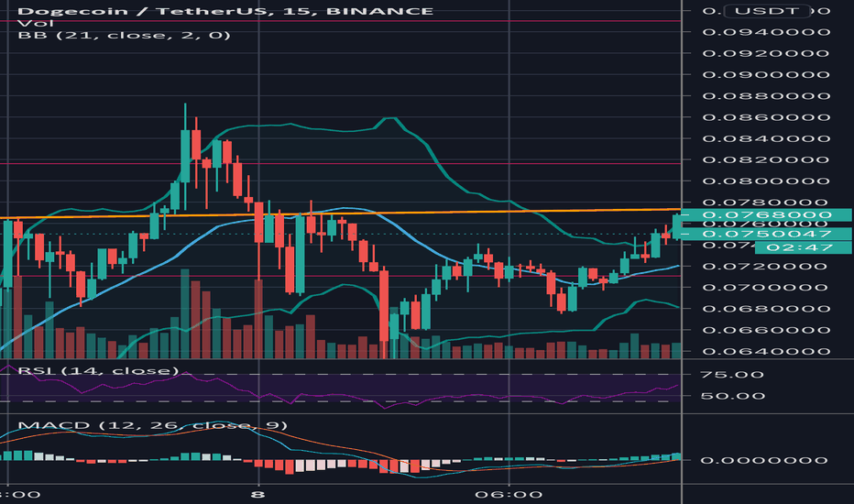Click the 0.0720000 price axis value
This screenshot has width=854, height=504.
pos(766,266)
